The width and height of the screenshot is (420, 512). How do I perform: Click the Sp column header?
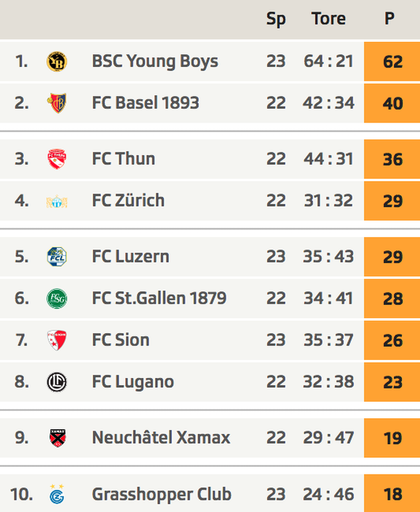coord(276,19)
